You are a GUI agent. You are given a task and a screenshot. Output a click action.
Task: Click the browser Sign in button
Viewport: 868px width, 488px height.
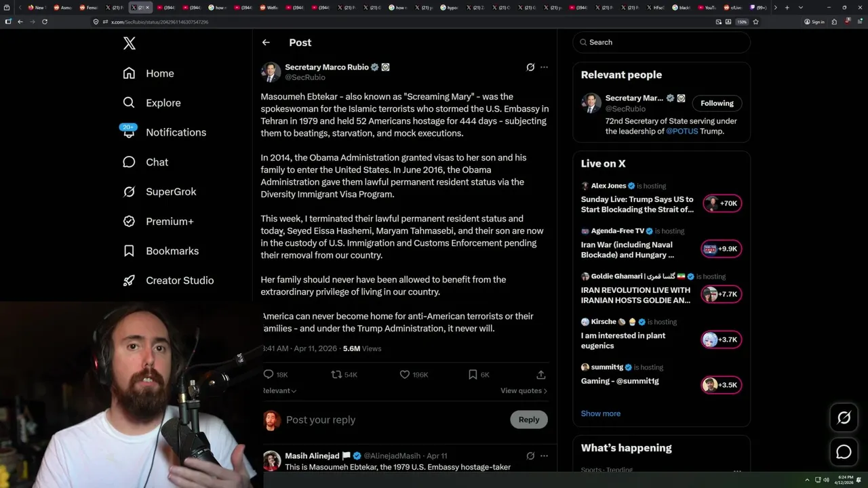pos(814,22)
